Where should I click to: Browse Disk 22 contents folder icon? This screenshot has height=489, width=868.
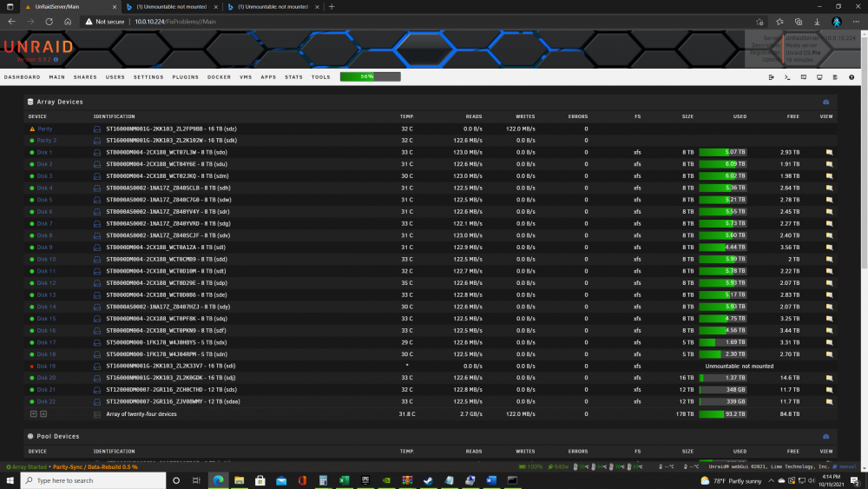[x=829, y=402]
